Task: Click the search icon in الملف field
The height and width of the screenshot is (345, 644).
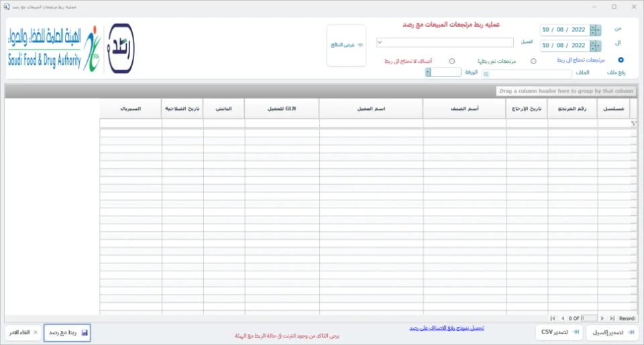Action: click(486, 74)
